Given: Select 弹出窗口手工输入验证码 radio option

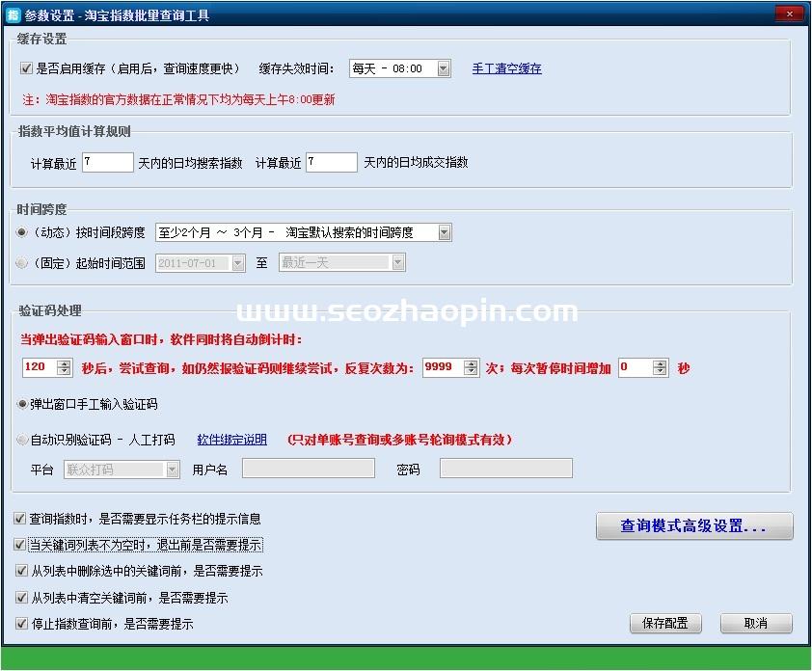Looking at the screenshot, I should point(22,404).
